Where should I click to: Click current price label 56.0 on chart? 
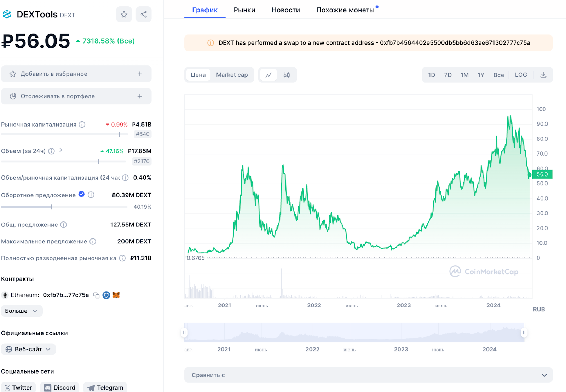(x=542, y=174)
